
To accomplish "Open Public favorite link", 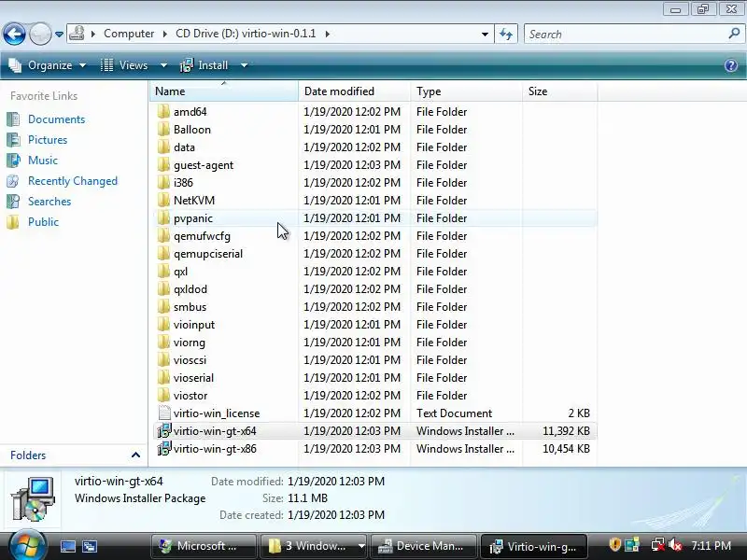I will click(x=43, y=222).
